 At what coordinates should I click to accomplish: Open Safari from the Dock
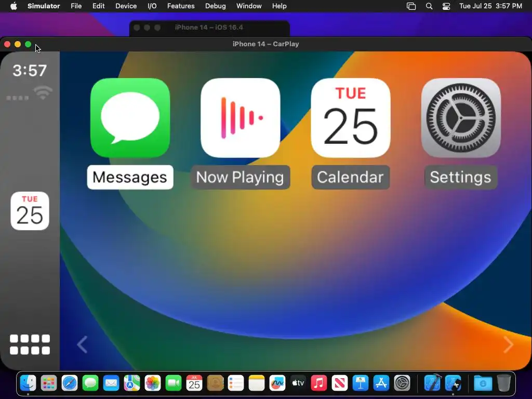coord(70,383)
